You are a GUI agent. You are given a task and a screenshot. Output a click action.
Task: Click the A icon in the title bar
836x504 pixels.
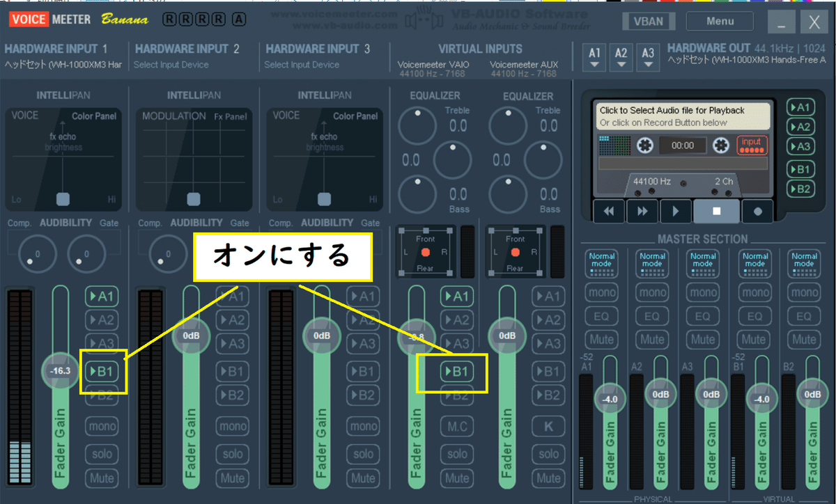[238, 19]
